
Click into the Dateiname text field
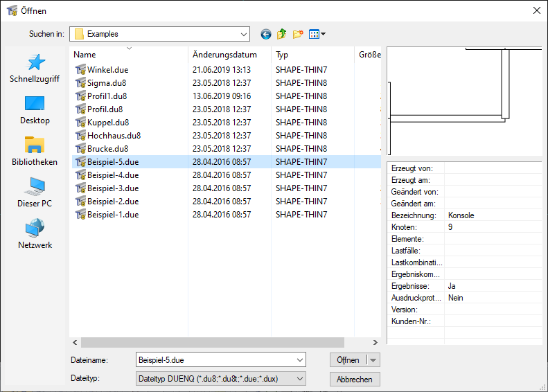point(215,360)
